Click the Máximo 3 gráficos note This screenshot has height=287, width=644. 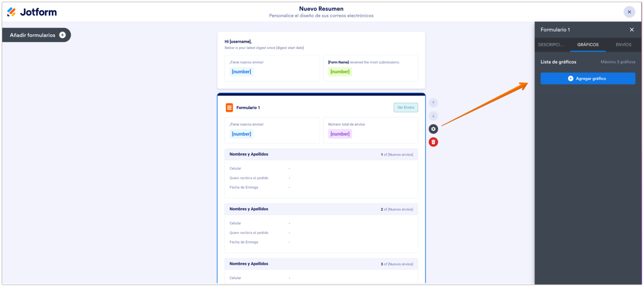tap(618, 62)
